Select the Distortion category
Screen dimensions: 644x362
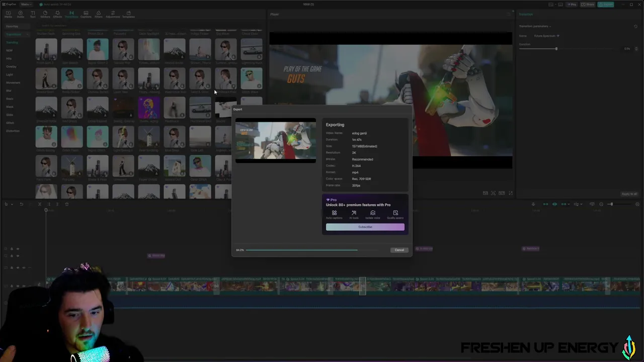tap(13, 131)
